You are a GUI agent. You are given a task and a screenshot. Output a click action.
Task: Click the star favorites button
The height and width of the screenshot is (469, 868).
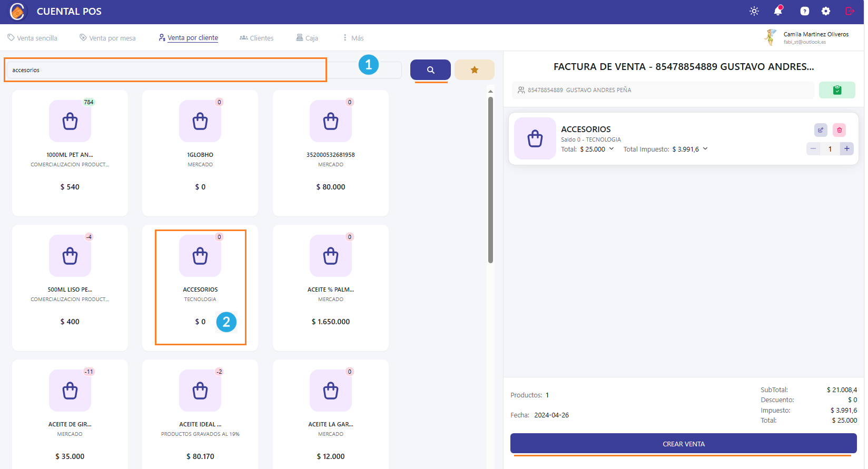click(x=474, y=70)
